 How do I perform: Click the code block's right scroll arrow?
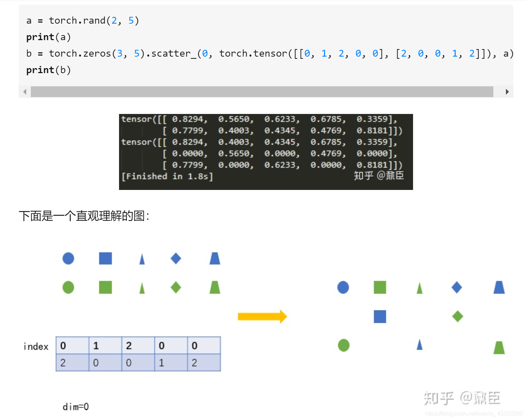(507, 92)
